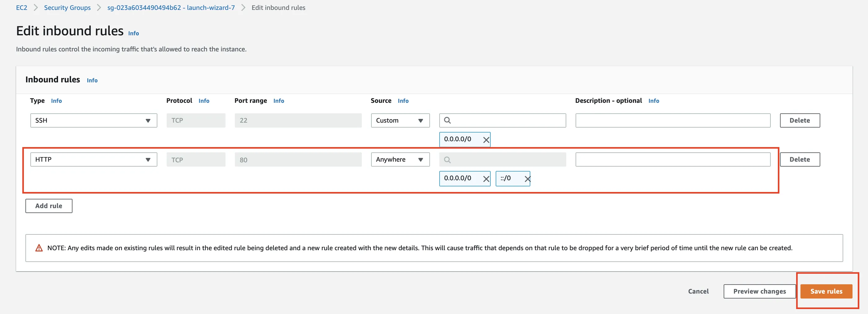Remove the 0.0.0.0/0 chip from HTTP rule
This screenshot has width=868, height=314.
coord(486,179)
